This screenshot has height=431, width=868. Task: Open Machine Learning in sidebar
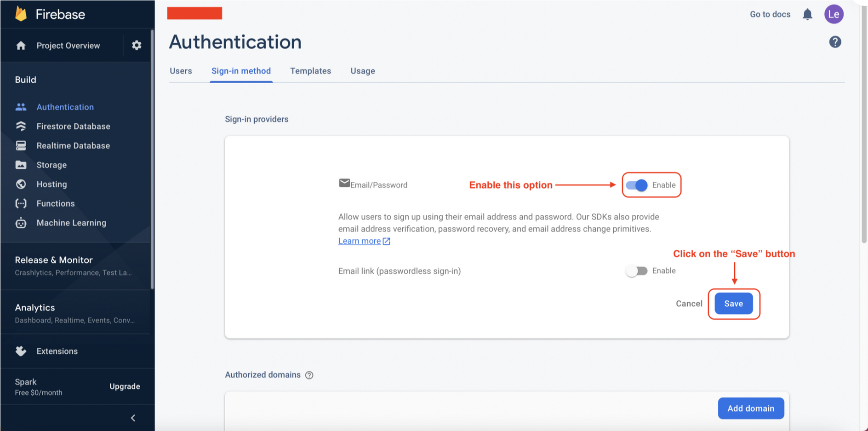(71, 223)
